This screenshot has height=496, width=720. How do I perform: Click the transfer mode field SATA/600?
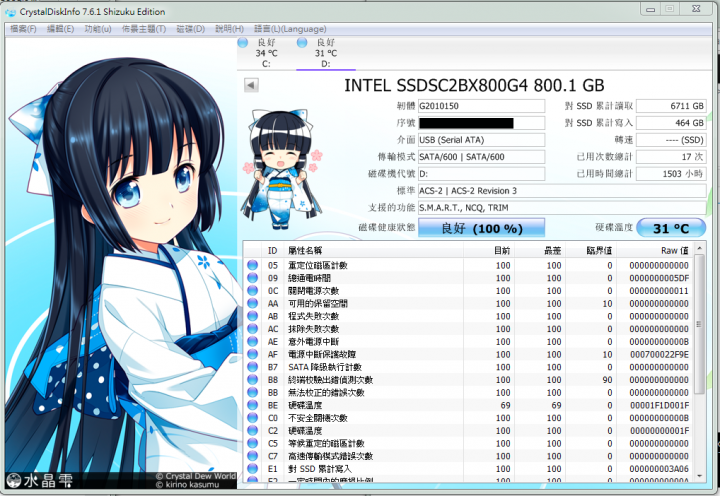click(481, 157)
